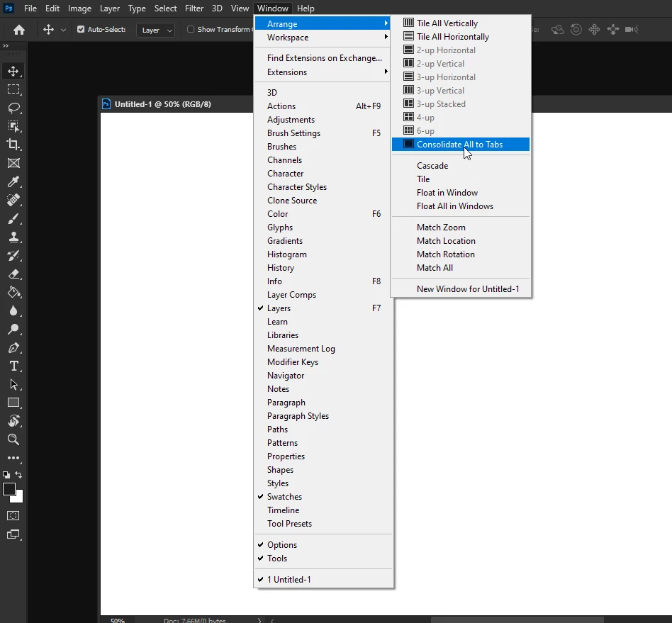Toggle the Auto-Select checkbox
Image resolution: width=672 pixels, height=623 pixels.
81,29
